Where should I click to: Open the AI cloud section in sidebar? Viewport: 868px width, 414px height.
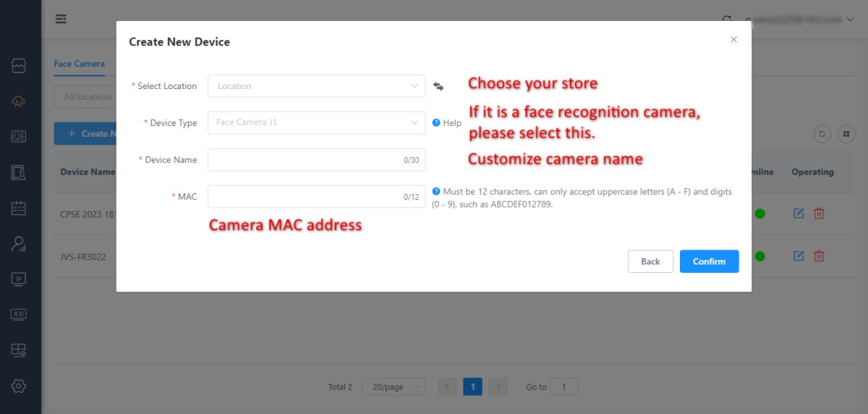(x=20, y=101)
